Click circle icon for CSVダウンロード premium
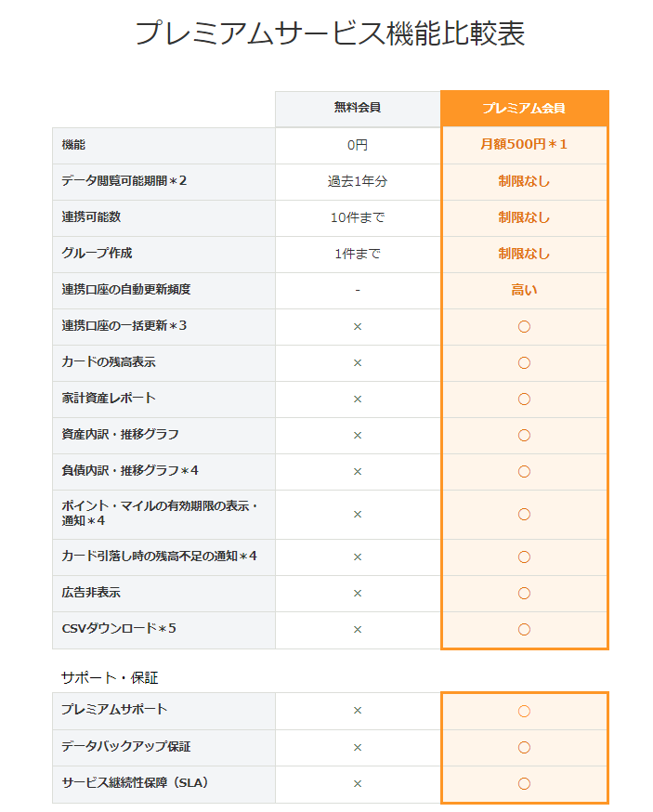Screen dimensions: 653x812 click(524, 630)
